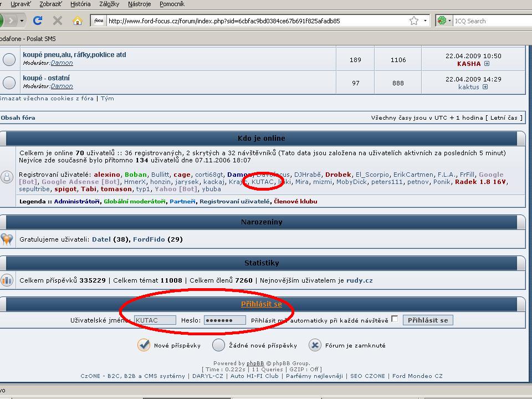532x399 pixels.
Task: Go to browser home page icon
Action: pyautogui.click(x=78, y=21)
